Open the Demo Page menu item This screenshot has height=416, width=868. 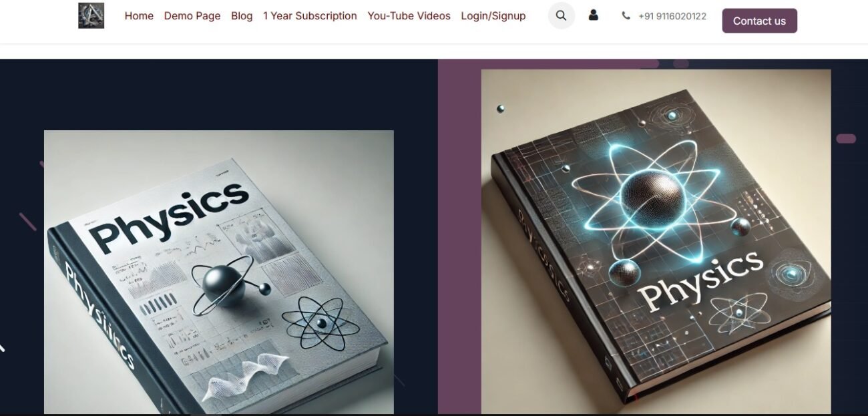(x=192, y=16)
